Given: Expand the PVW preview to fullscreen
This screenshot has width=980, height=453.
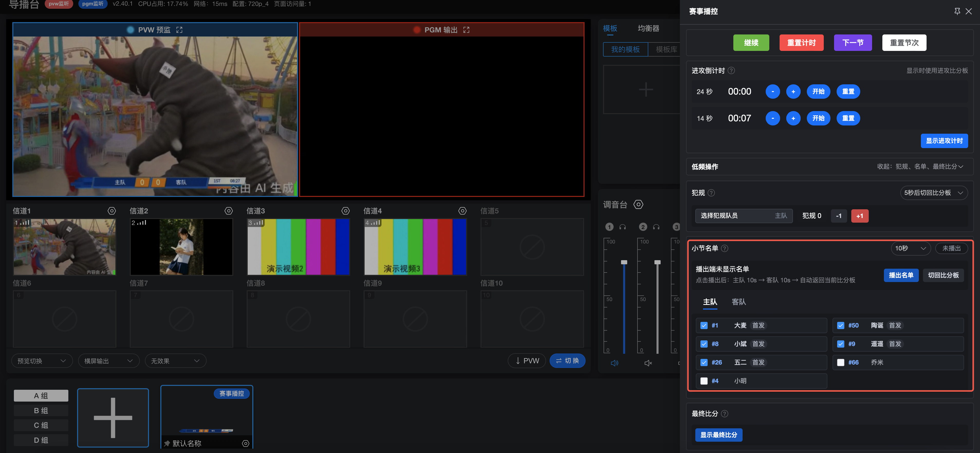Looking at the screenshot, I should click(x=179, y=30).
